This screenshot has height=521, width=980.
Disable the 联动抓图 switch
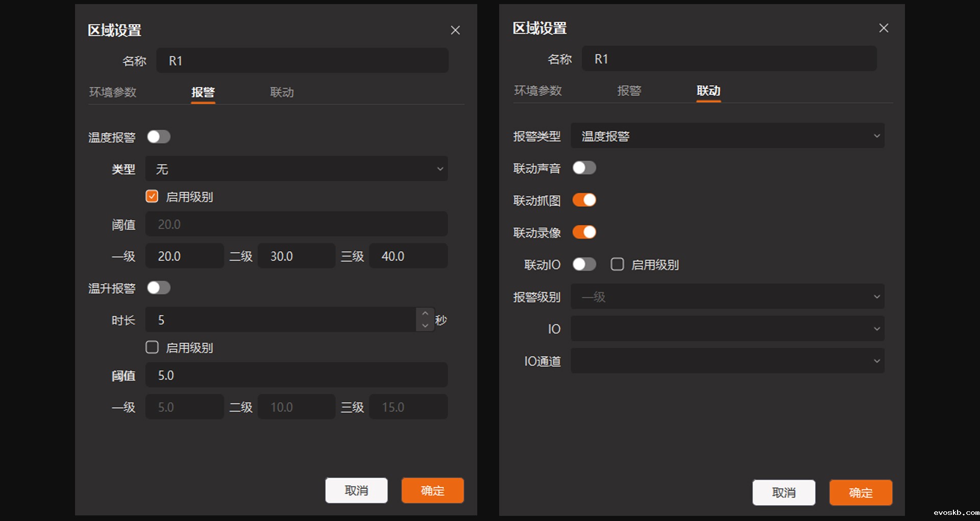tap(584, 200)
